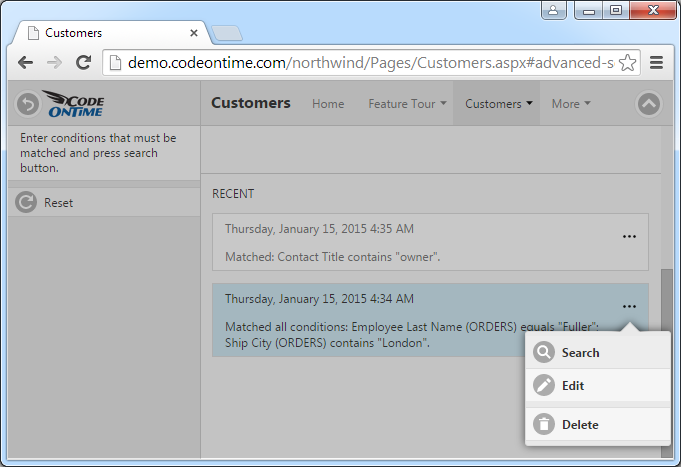Open options for the 4:35 AM search

pyautogui.click(x=629, y=237)
